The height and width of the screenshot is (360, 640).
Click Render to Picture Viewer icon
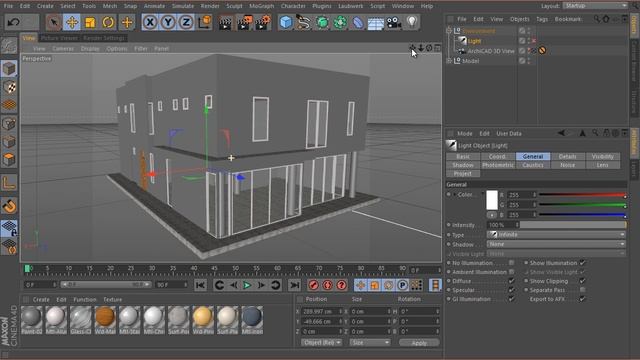point(244,22)
